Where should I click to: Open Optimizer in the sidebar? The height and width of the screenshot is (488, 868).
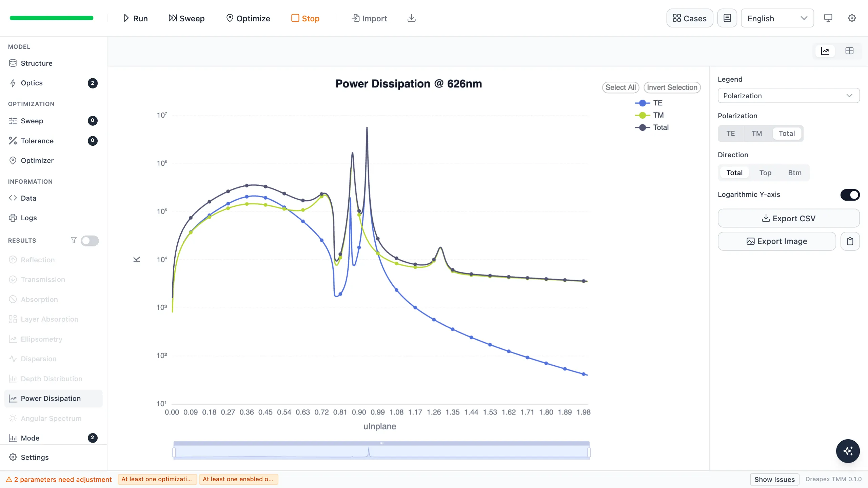(54, 161)
